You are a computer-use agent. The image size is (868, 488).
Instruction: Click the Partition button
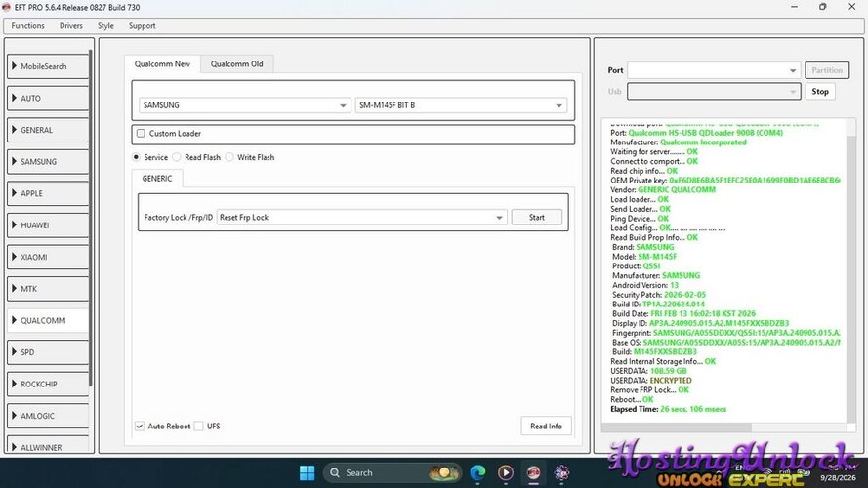coord(827,70)
